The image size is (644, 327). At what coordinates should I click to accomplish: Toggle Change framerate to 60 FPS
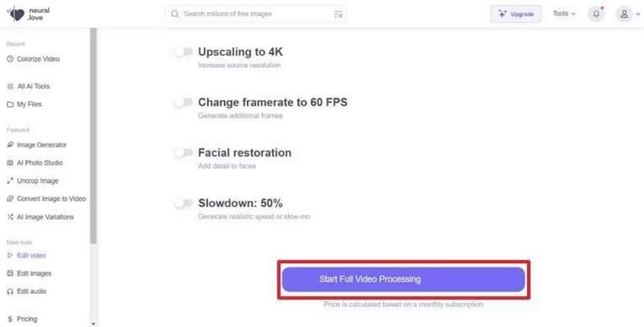[184, 102]
